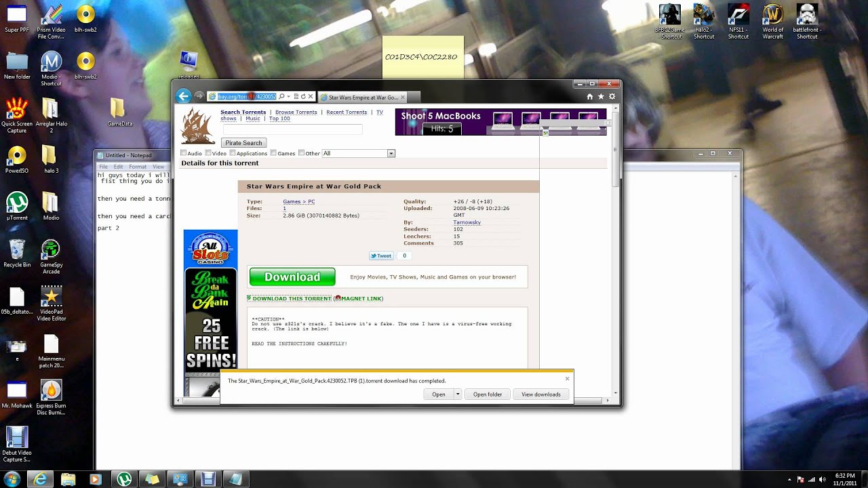Open Windows Explorer from the taskbar
Viewport: 868px width, 488px height.
point(68,479)
